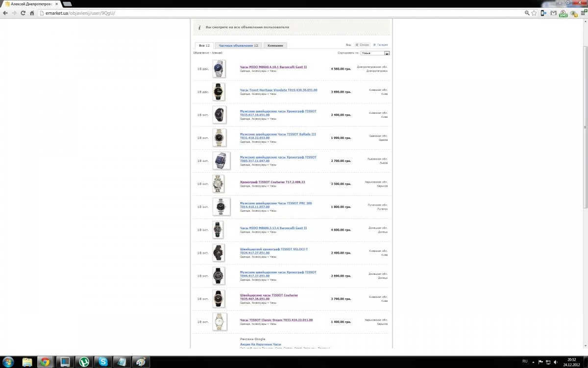Click the eye-with-lock extension icon
This screenshot has width=588, height=368.
(574, 13)
